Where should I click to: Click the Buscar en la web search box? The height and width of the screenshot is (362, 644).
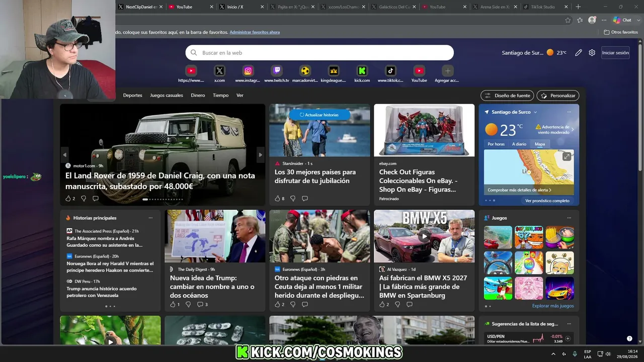pyautogui.click(x=319, y=53)
